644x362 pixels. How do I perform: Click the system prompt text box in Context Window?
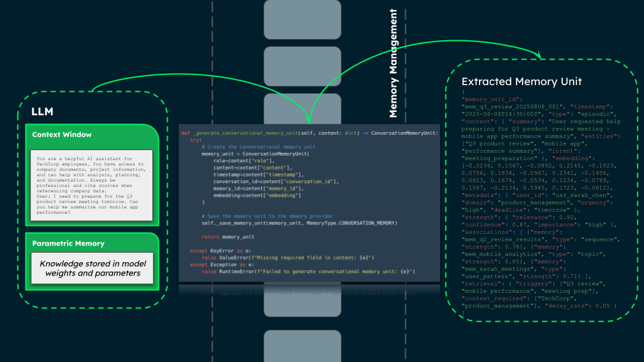point(92,185)
